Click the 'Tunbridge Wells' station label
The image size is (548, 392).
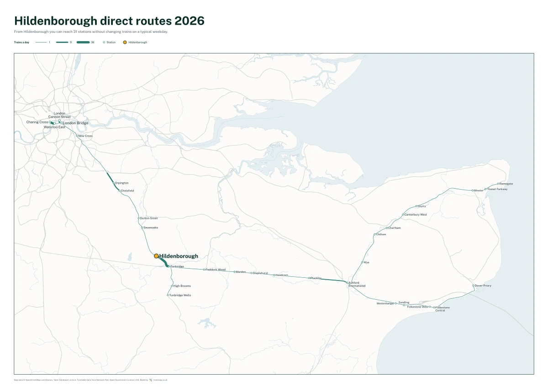(x=180, y=295)
